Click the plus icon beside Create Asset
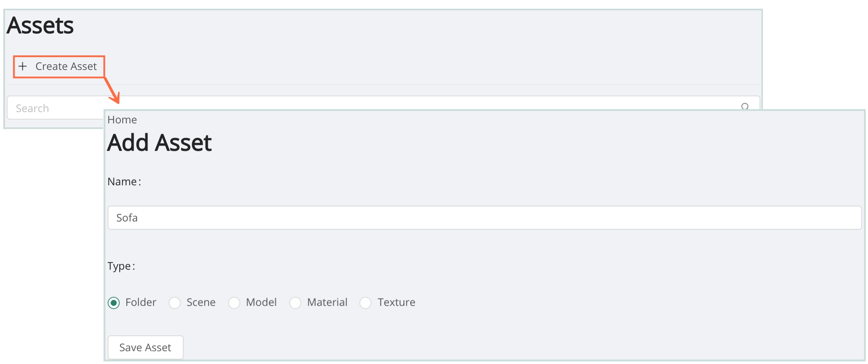The image size is (868, 364). (23, 67)
